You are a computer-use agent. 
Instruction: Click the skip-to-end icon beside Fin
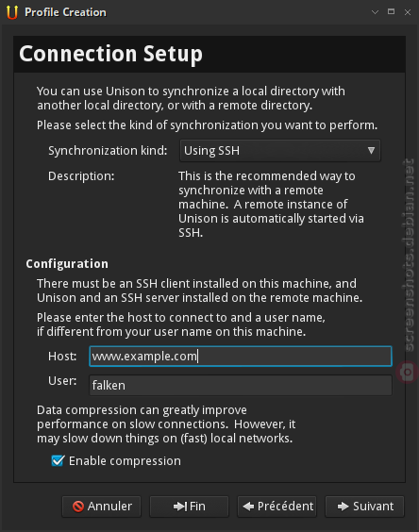(180, 507)
